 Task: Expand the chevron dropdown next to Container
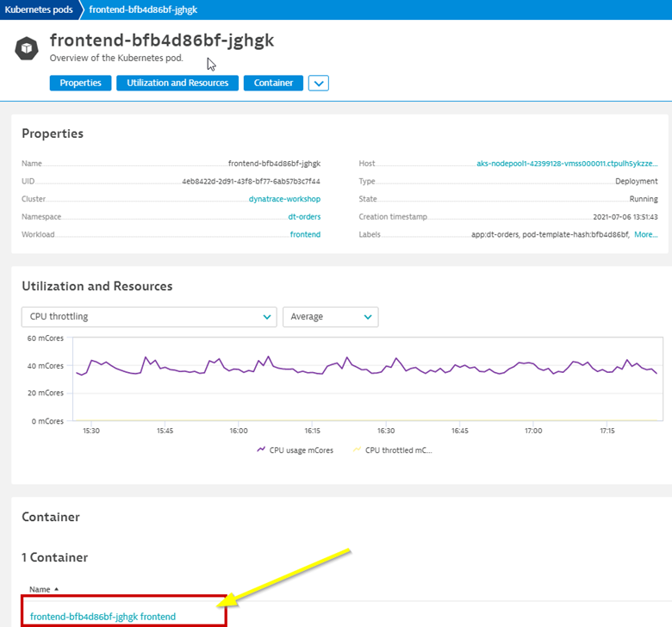click(319, 84)
